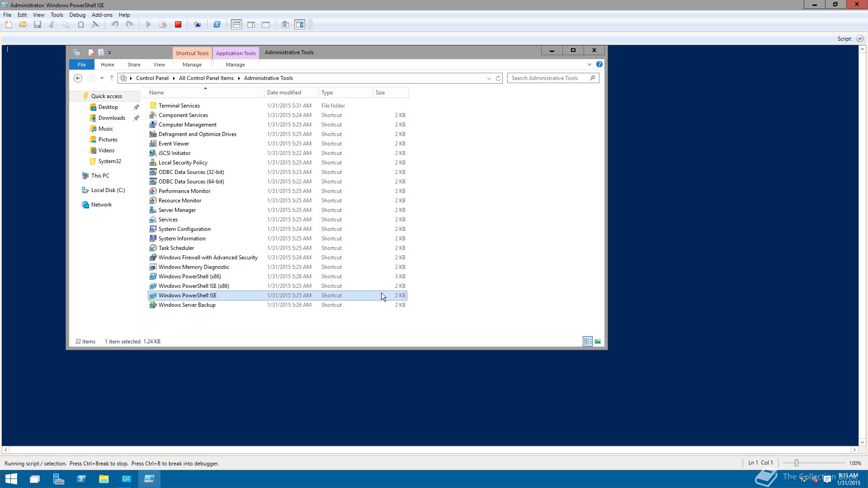Open the Add-ons menu
The height and width of the screenshot is (488, 868).
click(x=102, y=15)
